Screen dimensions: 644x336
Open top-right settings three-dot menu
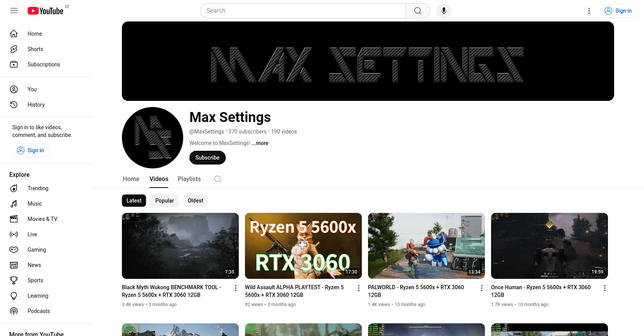(589, 11)
